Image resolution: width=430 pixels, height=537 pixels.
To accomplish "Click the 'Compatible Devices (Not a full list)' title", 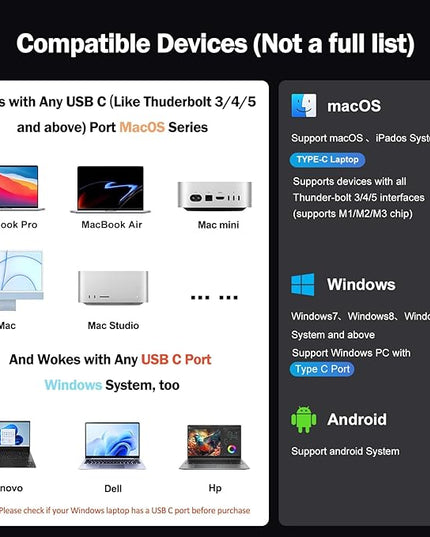I will 215,43.
